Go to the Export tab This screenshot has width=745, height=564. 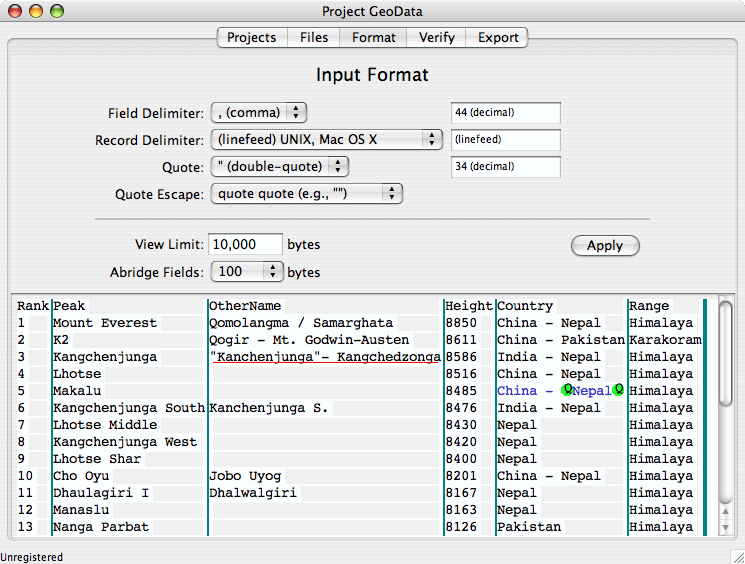pyautogui.click(x=497, y=38)
